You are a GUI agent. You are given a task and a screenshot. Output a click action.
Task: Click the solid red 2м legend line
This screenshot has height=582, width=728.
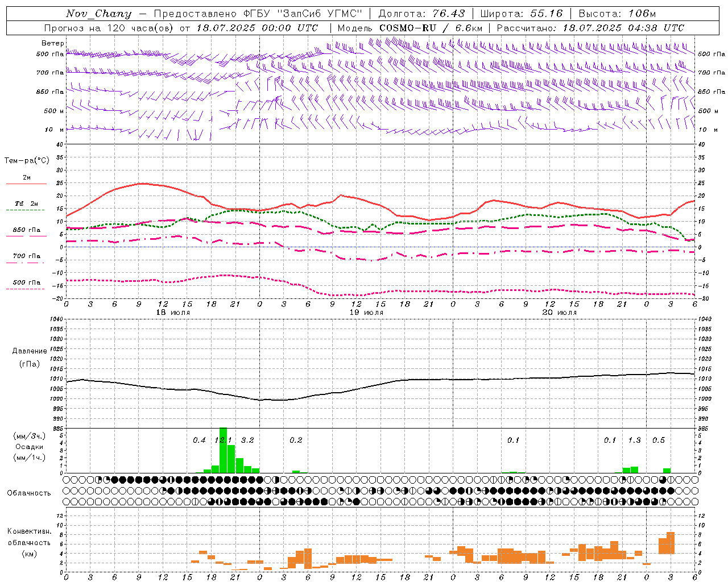26,184
